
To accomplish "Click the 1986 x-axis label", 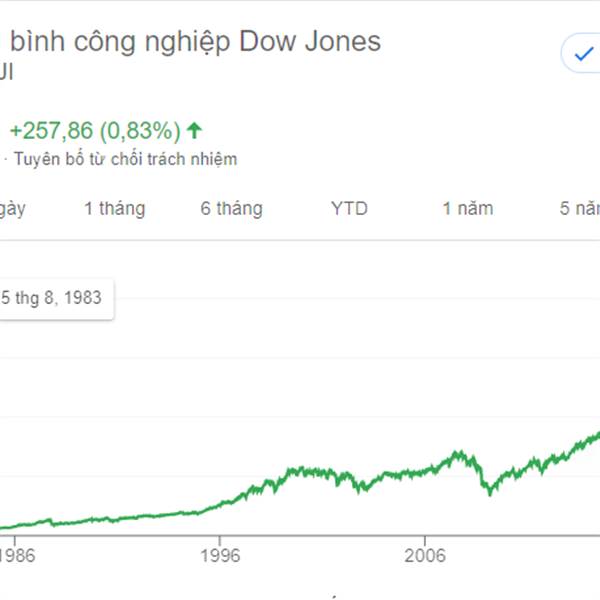I will pos(17,556).
